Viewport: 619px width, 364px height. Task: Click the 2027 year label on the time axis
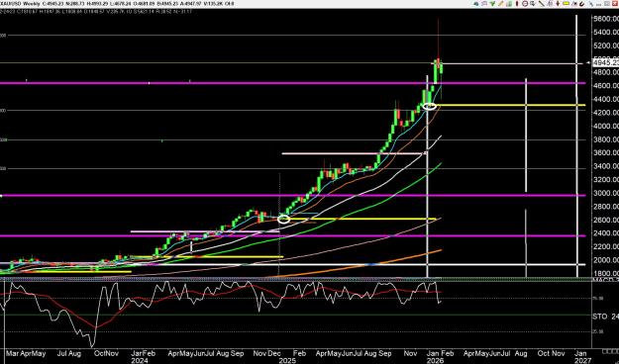tap(582, 360)
